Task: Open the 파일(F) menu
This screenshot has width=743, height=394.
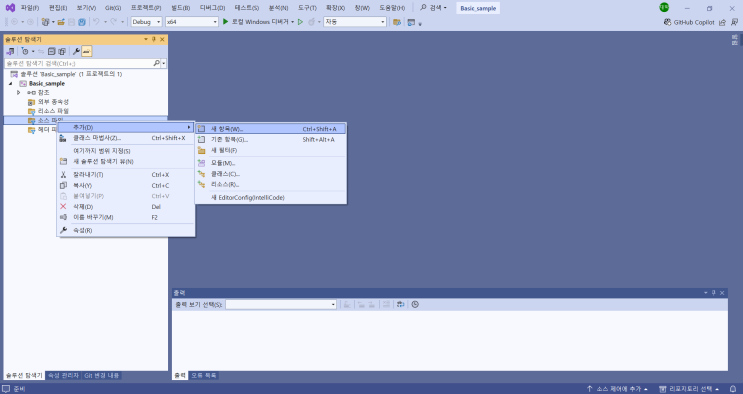Action: coord(29,8)
